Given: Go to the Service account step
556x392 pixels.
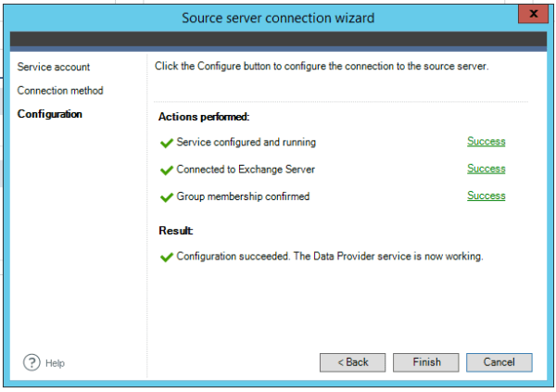Looking at the screenshot, I should click(54, 68).
